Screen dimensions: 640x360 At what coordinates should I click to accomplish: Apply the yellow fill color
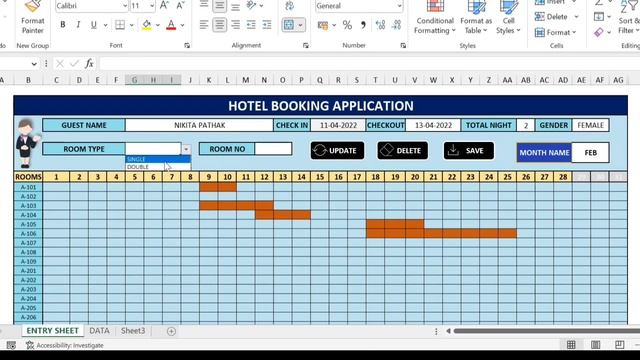tap(147, 25)
